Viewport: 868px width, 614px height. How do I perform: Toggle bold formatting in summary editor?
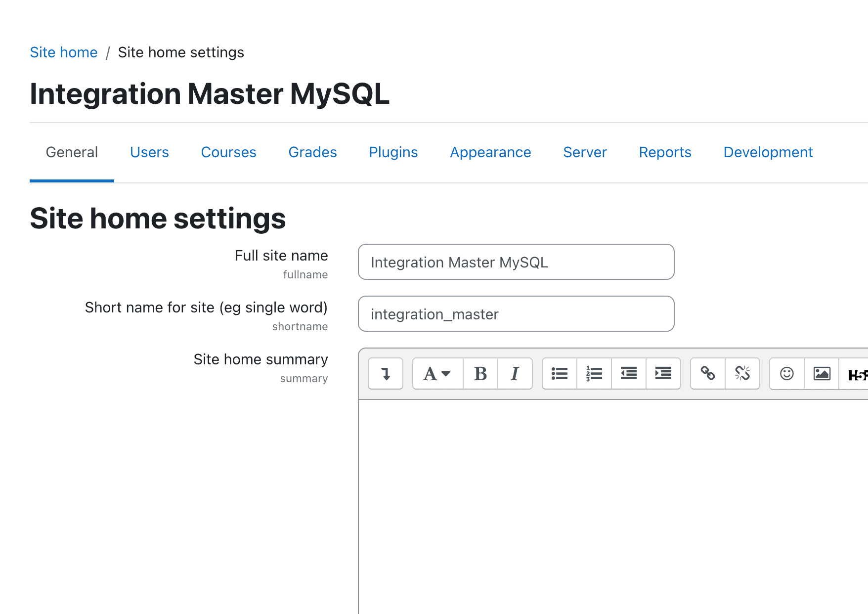(480, 374)
